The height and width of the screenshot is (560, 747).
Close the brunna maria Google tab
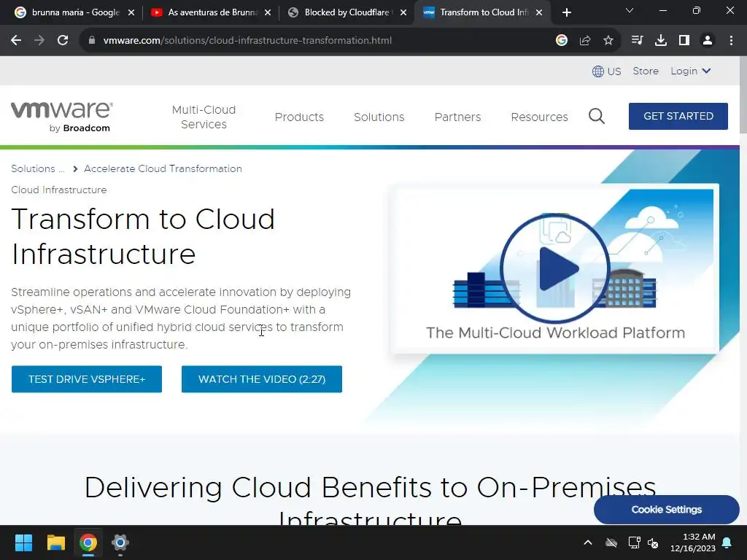[x=131, y=12]
